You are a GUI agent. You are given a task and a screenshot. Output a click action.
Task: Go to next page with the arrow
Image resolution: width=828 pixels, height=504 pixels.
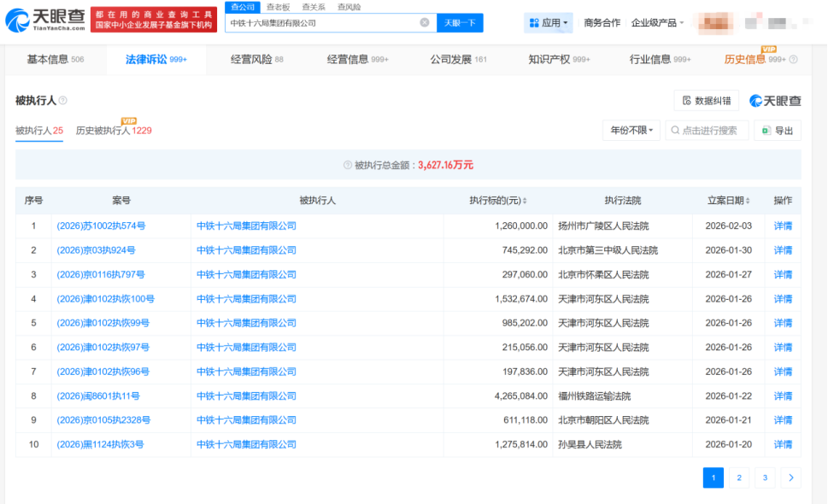click(x=791, y=478)
